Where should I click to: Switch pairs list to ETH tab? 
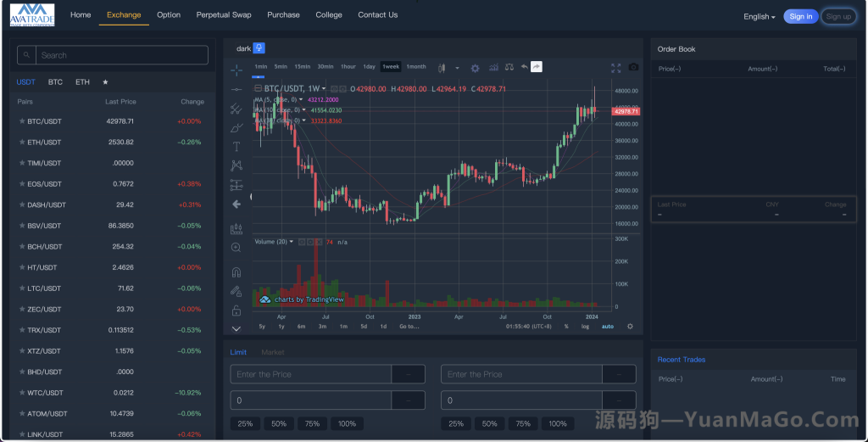point(82,82)
